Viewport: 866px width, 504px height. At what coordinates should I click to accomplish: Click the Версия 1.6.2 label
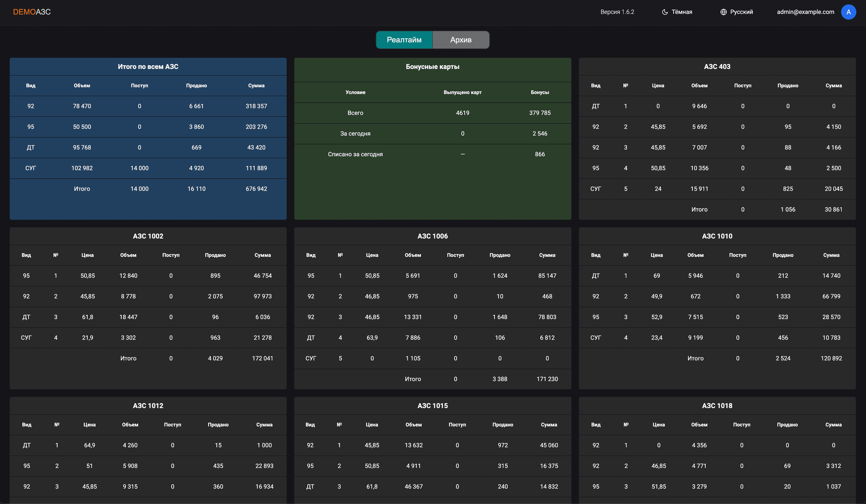(617, 12)
